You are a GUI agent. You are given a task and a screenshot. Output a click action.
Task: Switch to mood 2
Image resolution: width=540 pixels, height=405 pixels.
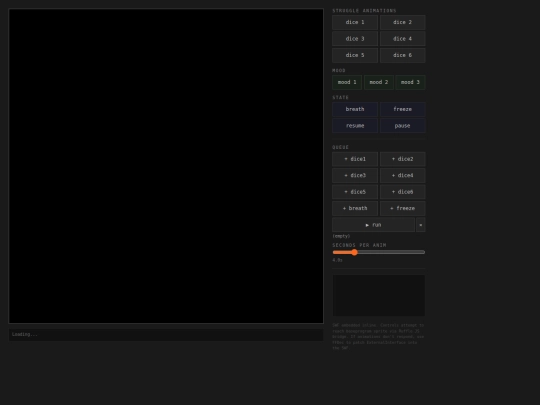(x=378, y=82)
